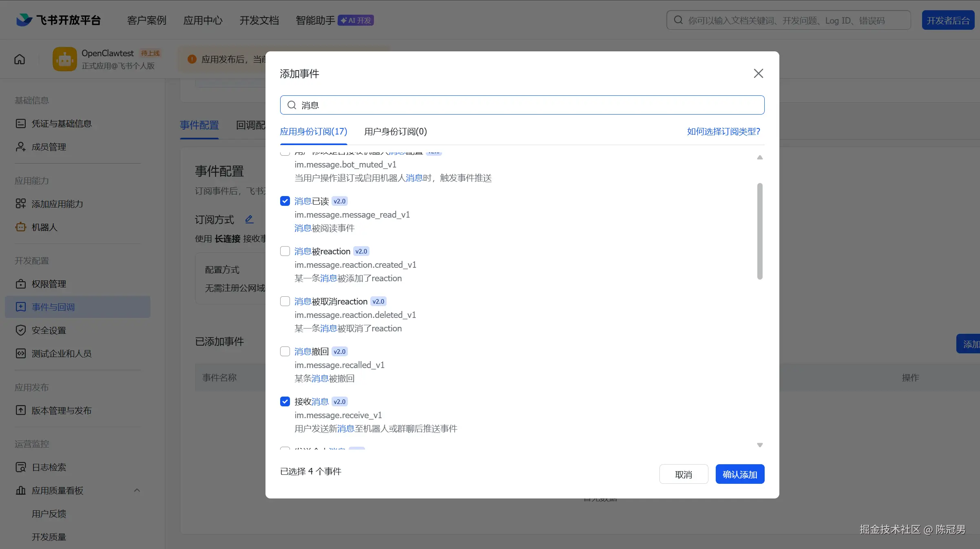Open 如何选择订阅类型? help link

[723, 132]
